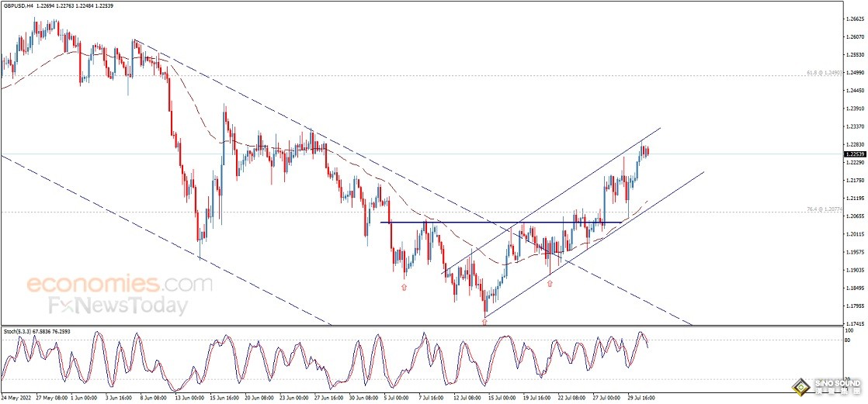Click the stochastic 80 level label

coord(849,340)
